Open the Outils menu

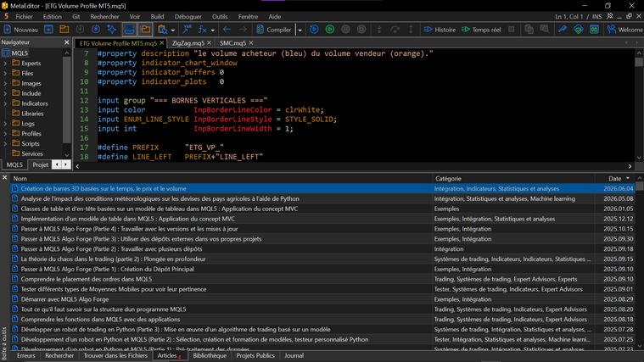[x=220, y=16]
